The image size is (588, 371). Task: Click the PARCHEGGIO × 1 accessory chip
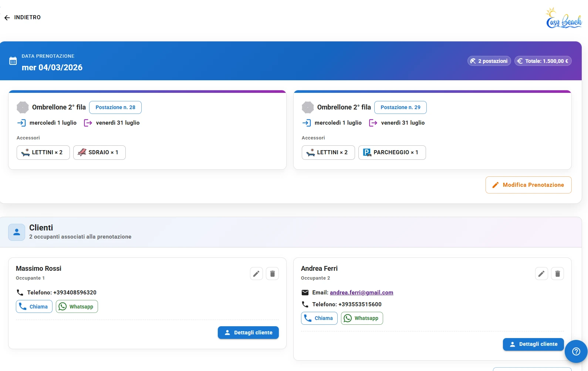392,152
